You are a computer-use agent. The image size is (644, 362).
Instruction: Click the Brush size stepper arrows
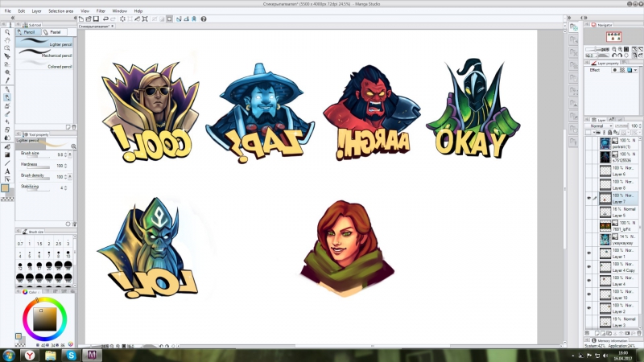(65, 154)
